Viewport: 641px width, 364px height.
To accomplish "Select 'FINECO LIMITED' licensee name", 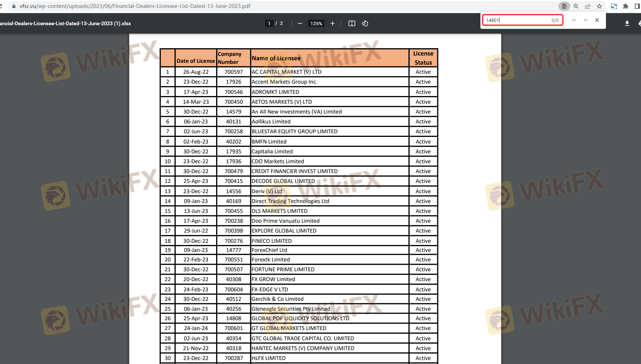I will [272, 241].
